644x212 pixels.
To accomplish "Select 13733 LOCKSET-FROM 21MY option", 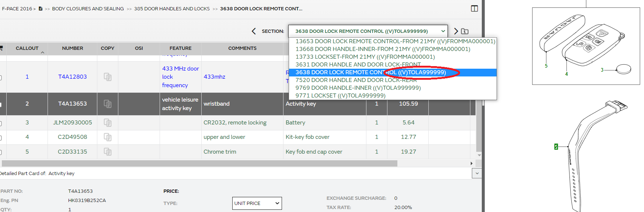I will [x=365, y=57].
